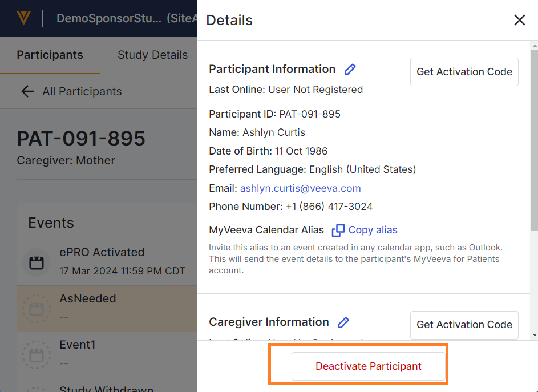Select the Study Withdrawn event row
Screen dimensions: 538x392
(106, 388)
